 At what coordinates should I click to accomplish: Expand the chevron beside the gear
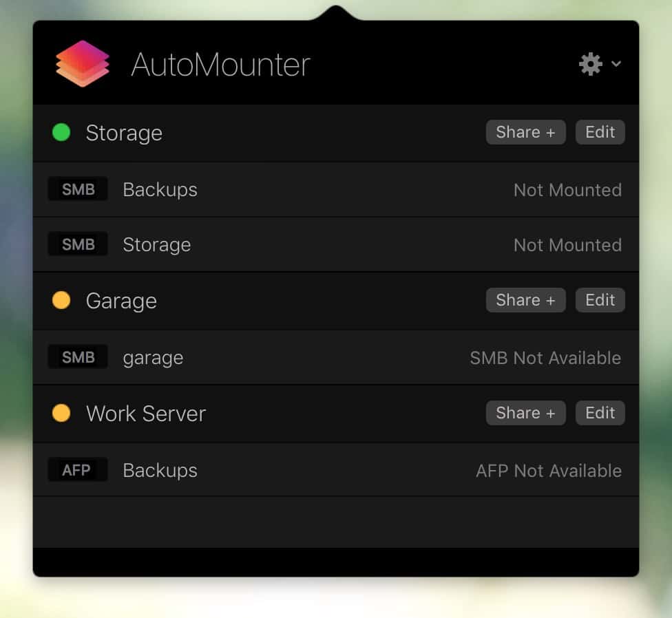pos(616,64)
